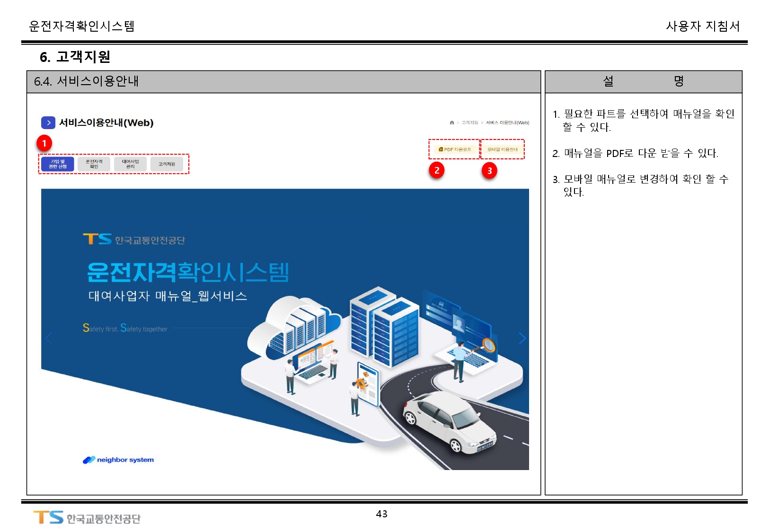Go to the next manual slide arrow
Screen dimensions: 769x532
[x=522, y=338]
